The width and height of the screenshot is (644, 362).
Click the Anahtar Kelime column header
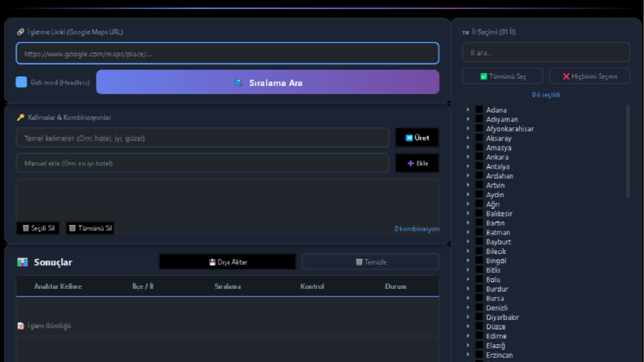point(58,287)
